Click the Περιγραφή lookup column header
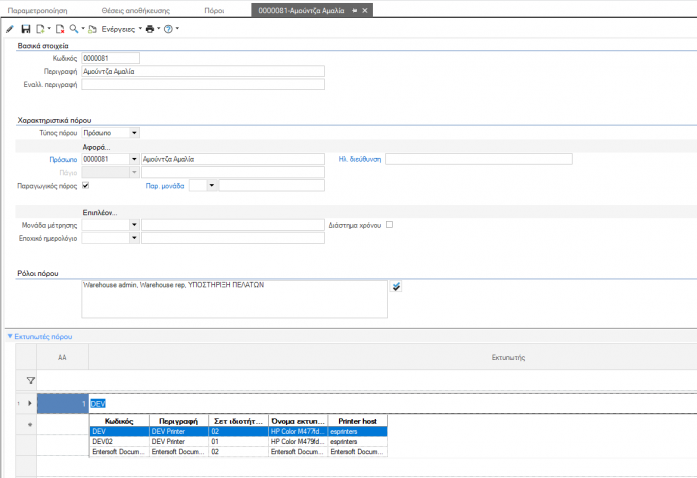Image resolution: width=697 pixels, height=478 pixels. 179,421
